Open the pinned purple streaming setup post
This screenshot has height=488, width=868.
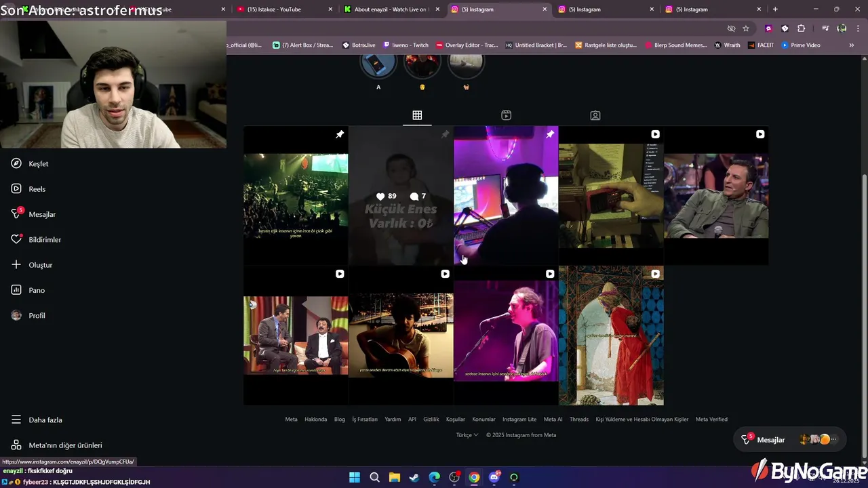click(x=506, y=195)
